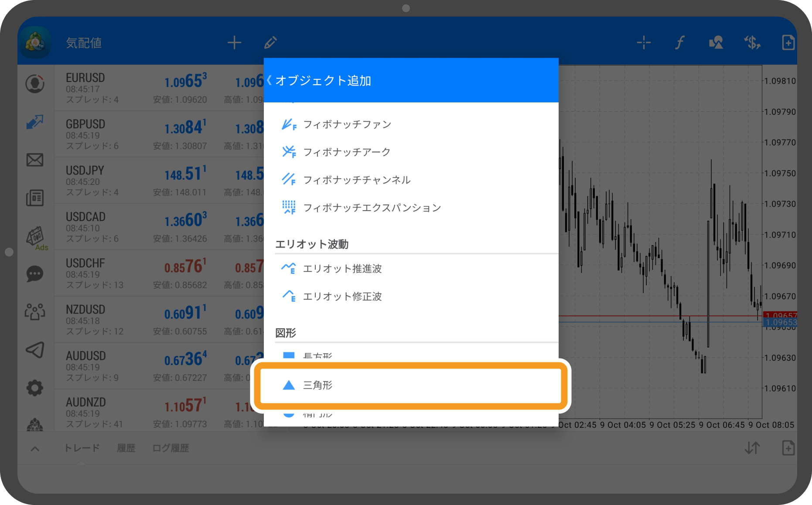
Task: Open a new chart with the top-right icon
Action: click(788, 42)
